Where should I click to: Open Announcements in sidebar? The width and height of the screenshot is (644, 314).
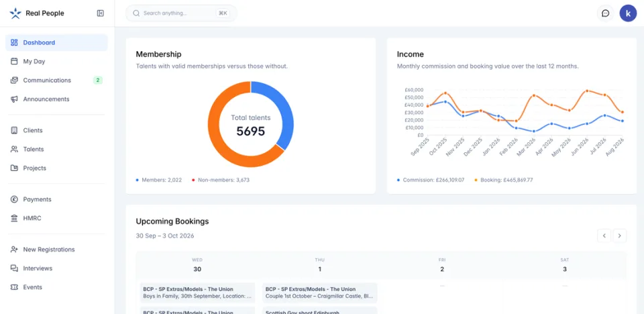pos(56,99)
